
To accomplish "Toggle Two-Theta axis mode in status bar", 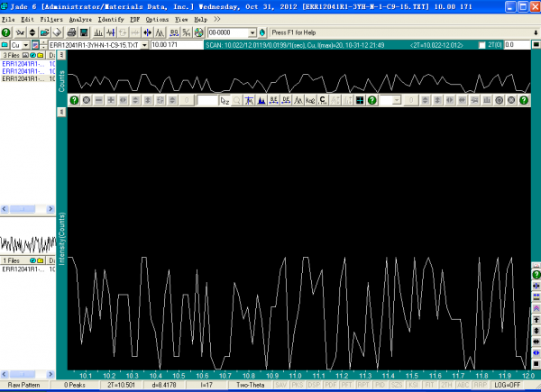I will click(252, 385).
